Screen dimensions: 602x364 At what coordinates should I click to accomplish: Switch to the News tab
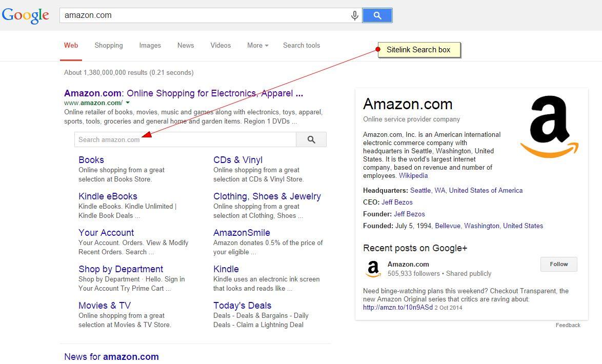pos(186,45)
